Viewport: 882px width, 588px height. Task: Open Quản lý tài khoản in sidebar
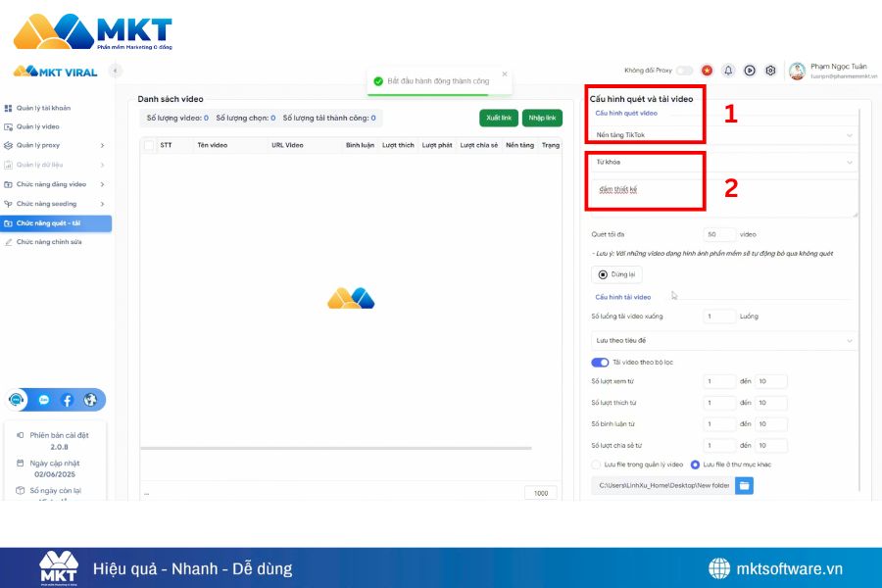click(x=43, y=108)
